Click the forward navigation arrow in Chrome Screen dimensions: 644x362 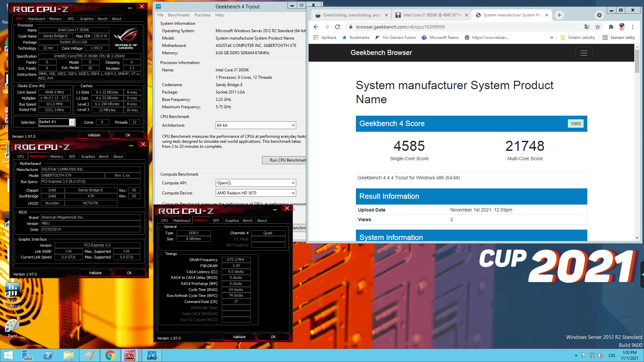point(327,27)
